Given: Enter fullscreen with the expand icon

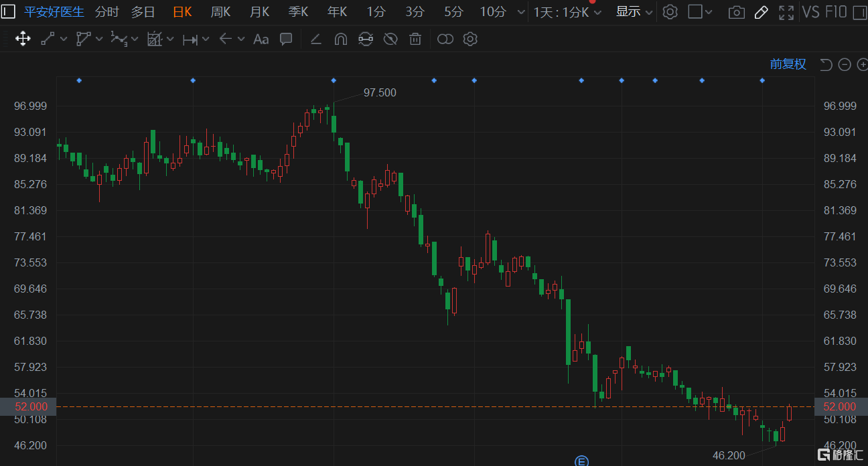Looking at the screenshot, I should point(787,12).
